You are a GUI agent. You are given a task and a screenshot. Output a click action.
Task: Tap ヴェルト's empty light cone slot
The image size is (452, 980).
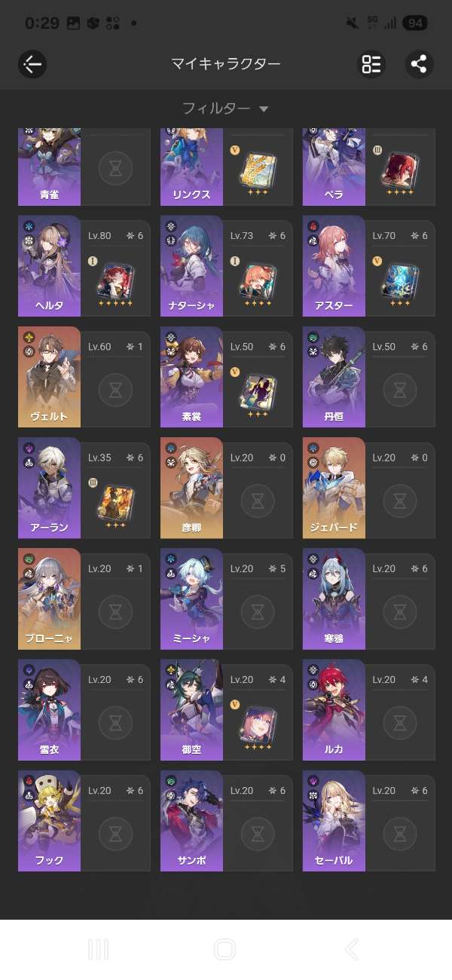pyautogui.click(x=115, y=390)
